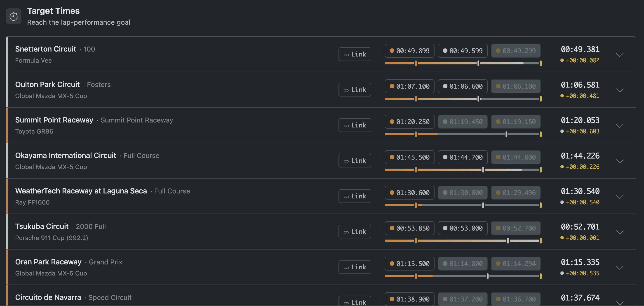Viewport: 644px width, 306px height.
Task: Select the 01:19.150 gold target for Summit Point
Action: tap(516, 122)
